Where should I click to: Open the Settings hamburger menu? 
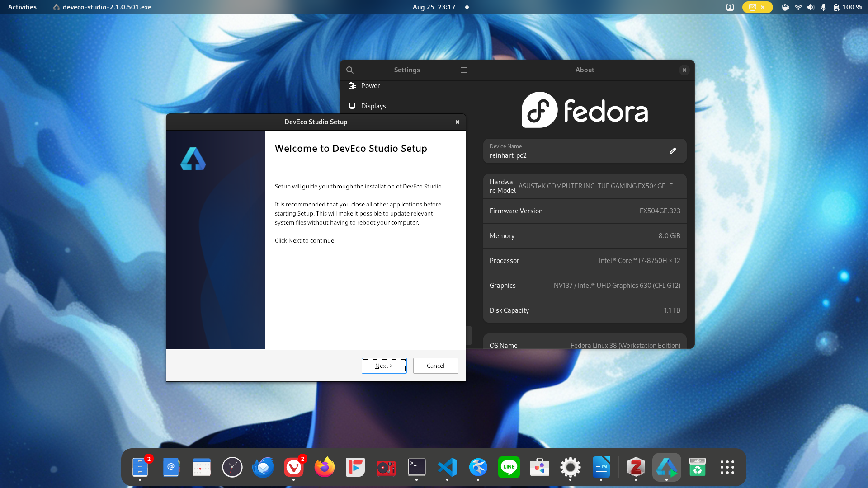coord(464,70)
